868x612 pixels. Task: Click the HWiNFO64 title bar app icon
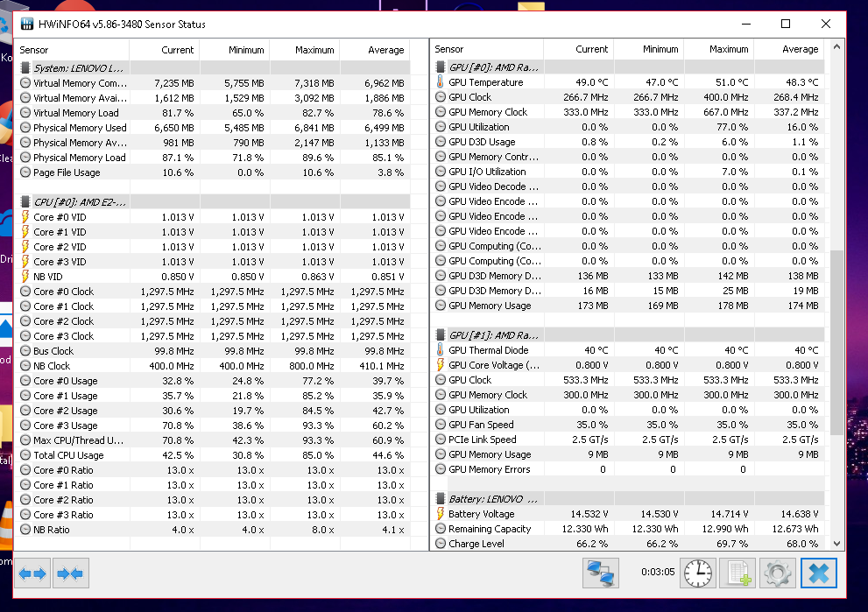point(26,24)
